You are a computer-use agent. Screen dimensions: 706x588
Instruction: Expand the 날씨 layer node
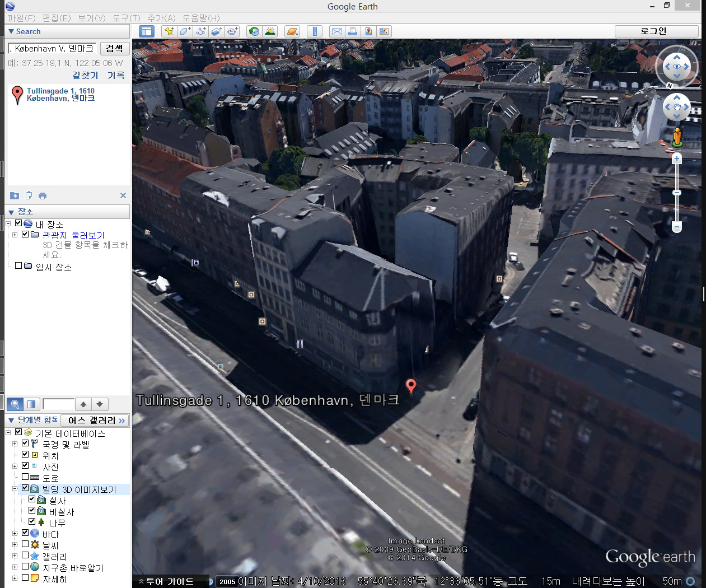pyautogui.click(x=15, y=544)
